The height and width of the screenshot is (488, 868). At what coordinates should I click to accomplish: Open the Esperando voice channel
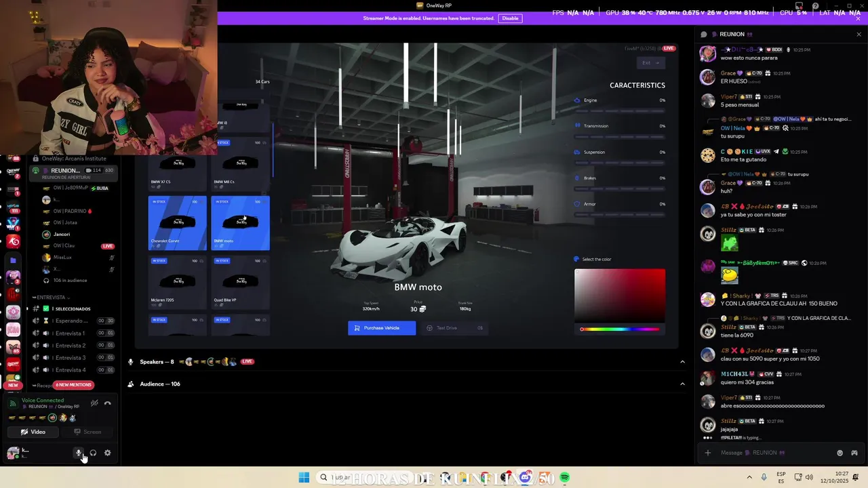(x=73, y=321)
